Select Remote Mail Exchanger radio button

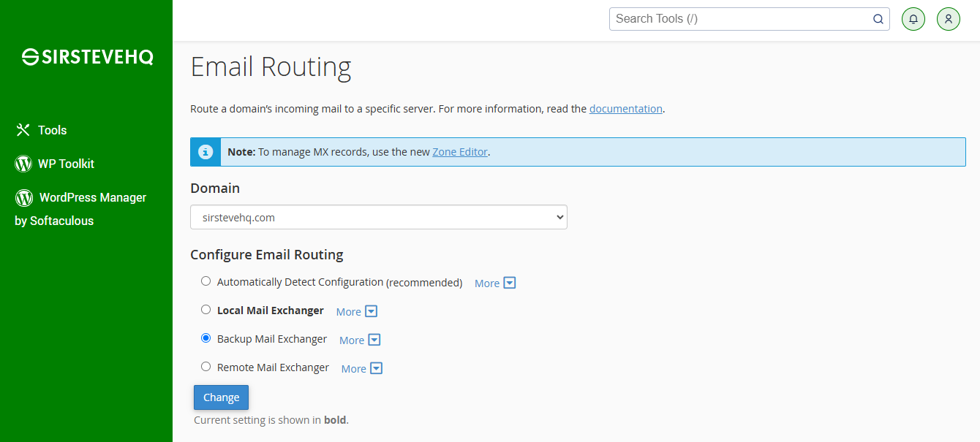pyautogui.click(x=206, y=367)
